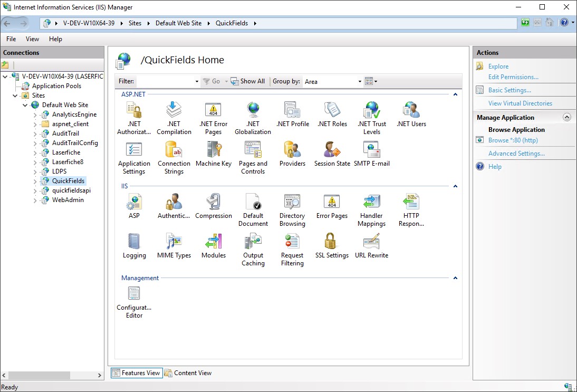Open Request Filtering feature
Viewport: 577px width, 392px height.
(x=293, y=250)
